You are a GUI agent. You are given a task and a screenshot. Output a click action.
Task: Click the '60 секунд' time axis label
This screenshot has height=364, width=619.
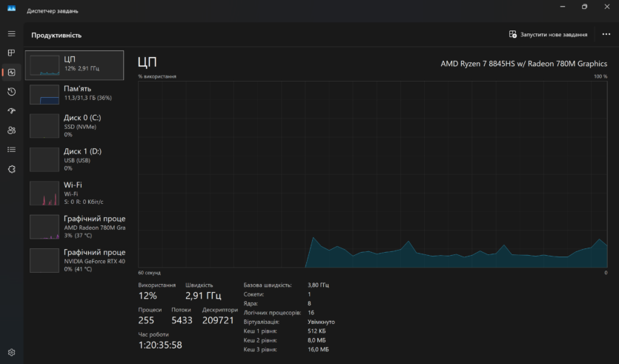coord(149,273)
